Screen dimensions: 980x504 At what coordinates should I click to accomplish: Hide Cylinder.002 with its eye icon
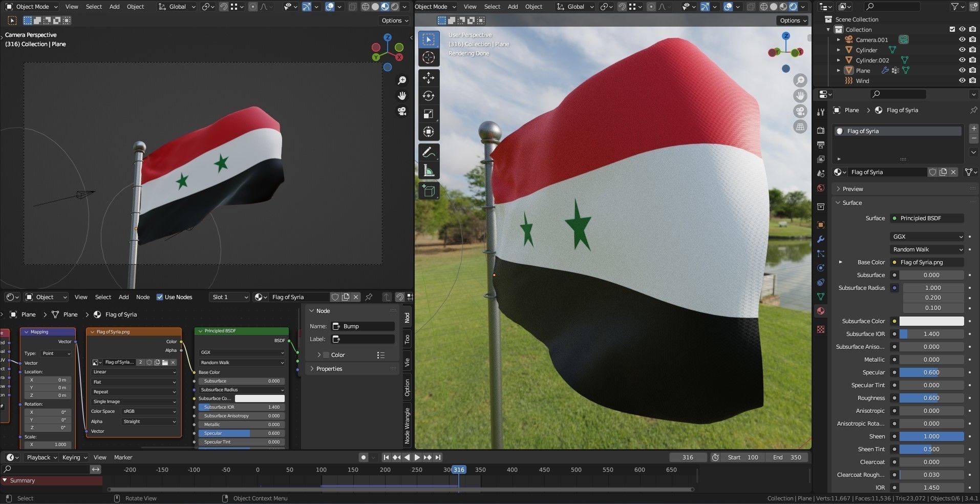click(962, 60)
